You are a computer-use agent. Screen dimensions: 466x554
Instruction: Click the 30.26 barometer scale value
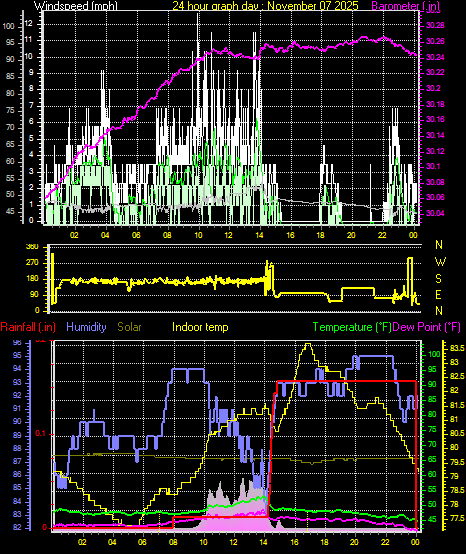435,42
